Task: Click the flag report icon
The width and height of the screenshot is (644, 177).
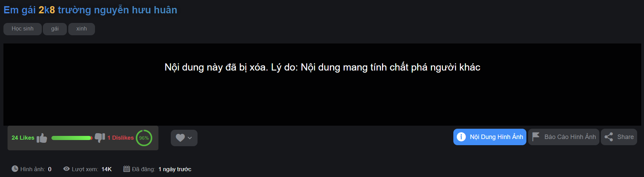Action: pos(536,137)
